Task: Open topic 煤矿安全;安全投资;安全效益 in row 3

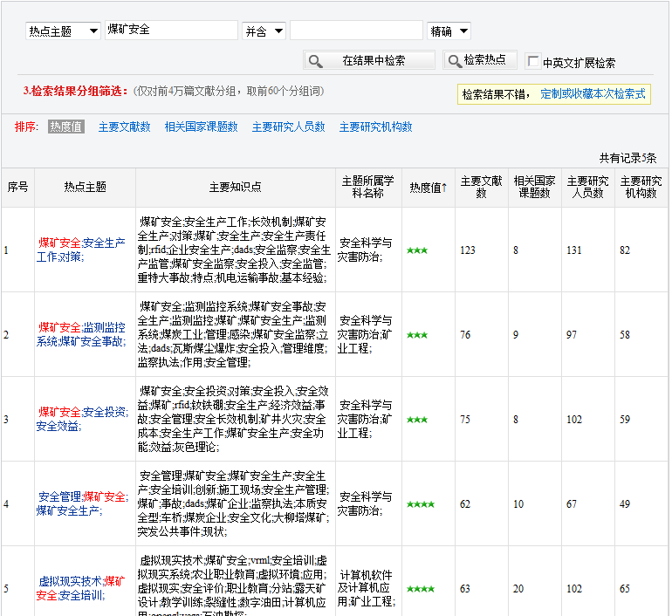Action: pos(81,419)
